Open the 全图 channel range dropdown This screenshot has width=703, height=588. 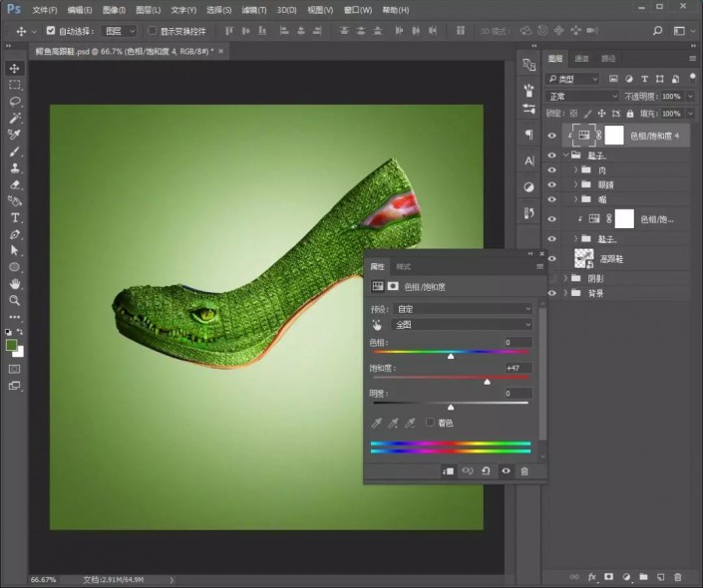click(463, 325)
